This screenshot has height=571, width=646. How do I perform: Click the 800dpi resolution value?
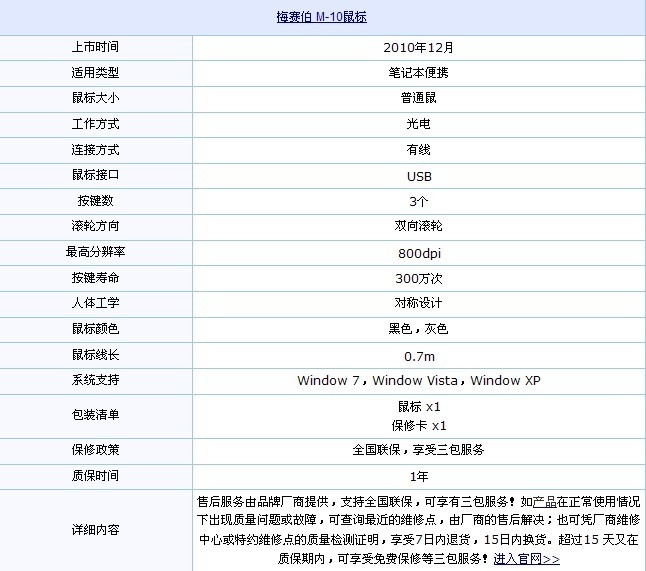coord(418,252)
